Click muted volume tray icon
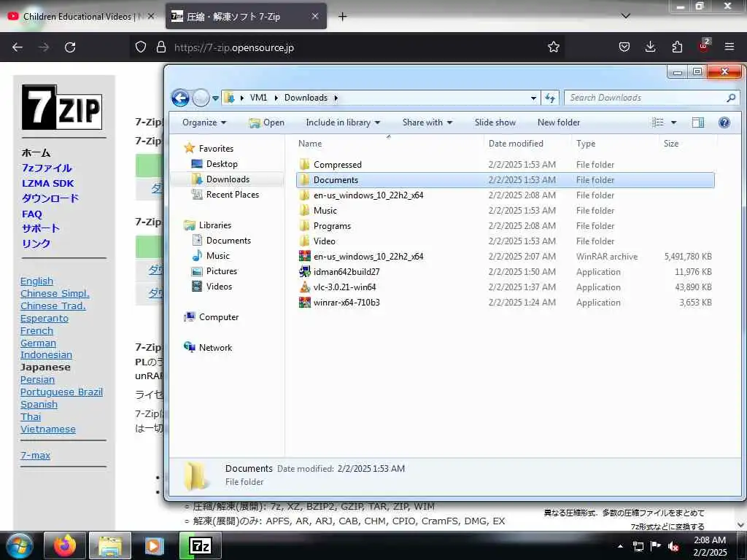The image size is (747, 560). [673, 546]
